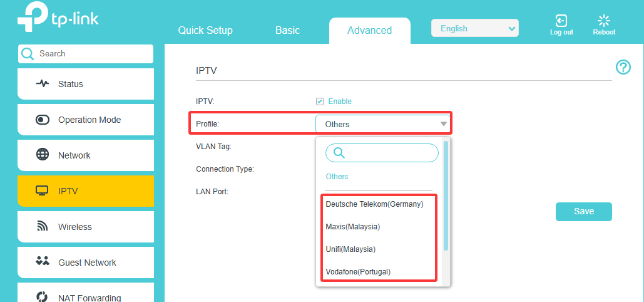Image resolution: width=644 pixels, height=302 pixels.
Task: Open the Network menu item
Action: (86, 155)
